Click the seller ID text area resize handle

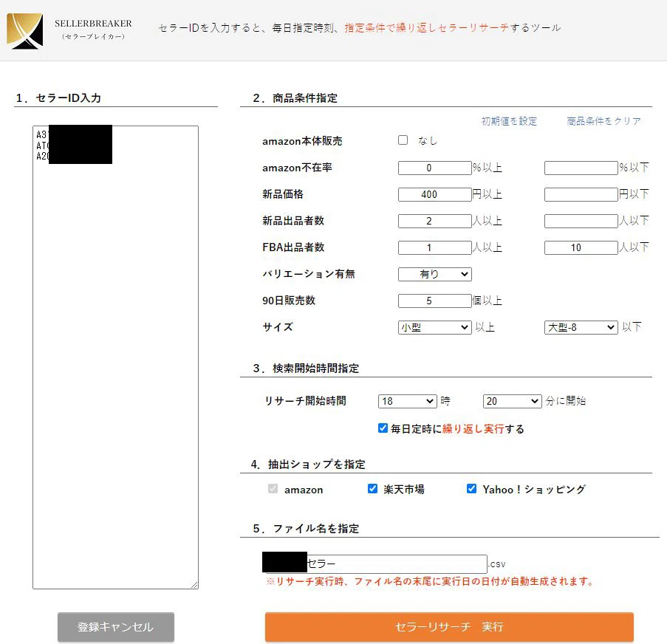click(x=194, y=585)
